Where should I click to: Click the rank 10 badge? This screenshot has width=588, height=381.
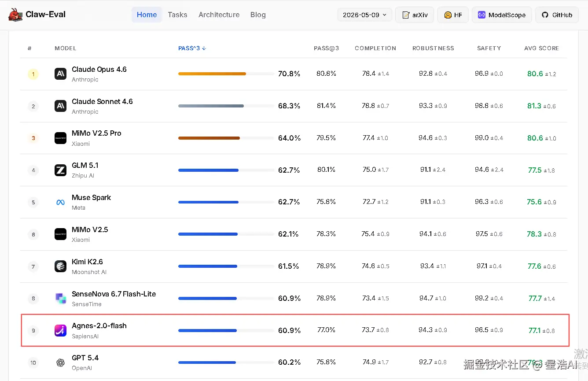pyautogui.click(x=33, y=363)
